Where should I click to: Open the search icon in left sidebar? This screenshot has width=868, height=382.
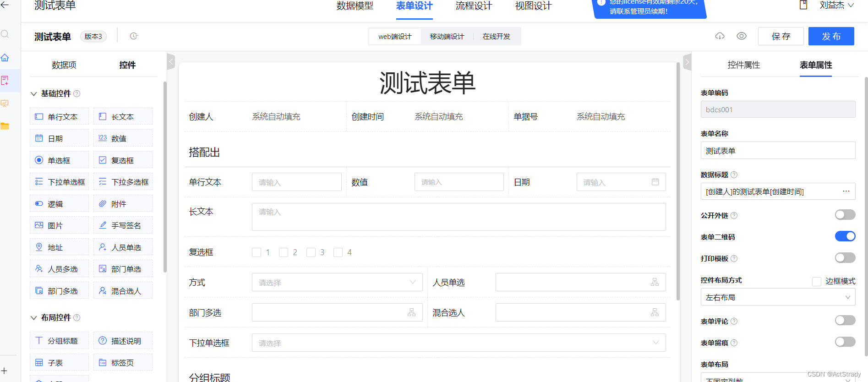(x=5, y=34)
